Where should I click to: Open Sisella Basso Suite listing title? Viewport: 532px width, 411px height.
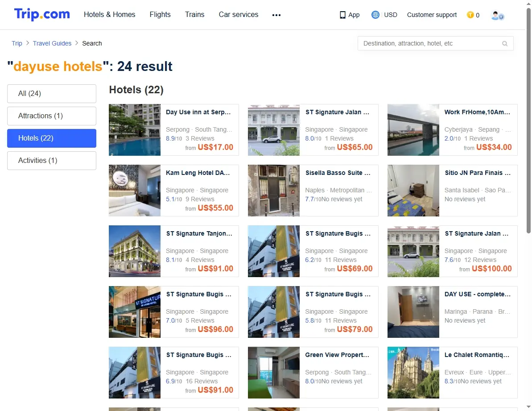tap(338, 173)
